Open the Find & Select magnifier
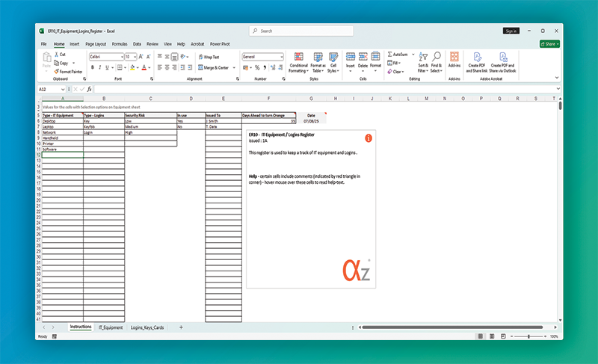 pos(436,58)
